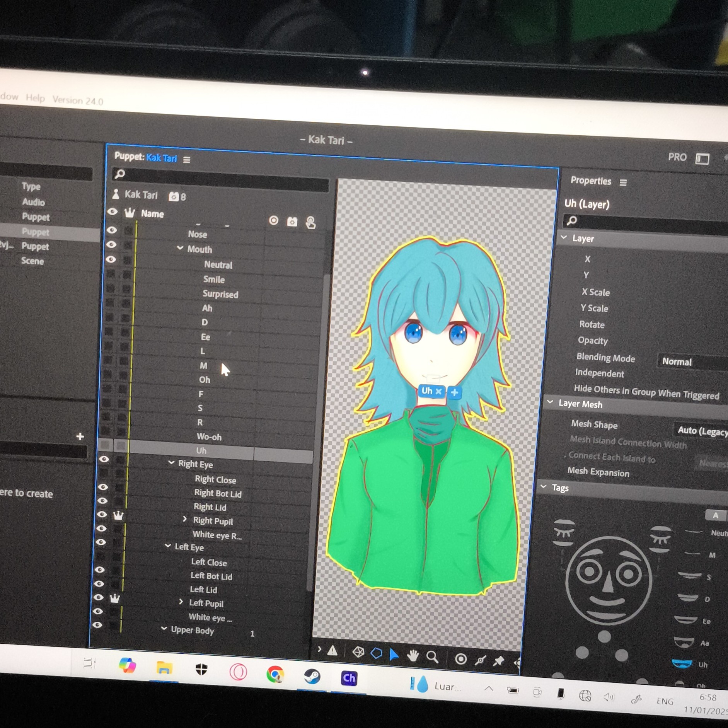The width and height of the screenshot is (728, 728).
Task: Click the behaviors icon beside Kak Tari
Action: tap(174, 197)
